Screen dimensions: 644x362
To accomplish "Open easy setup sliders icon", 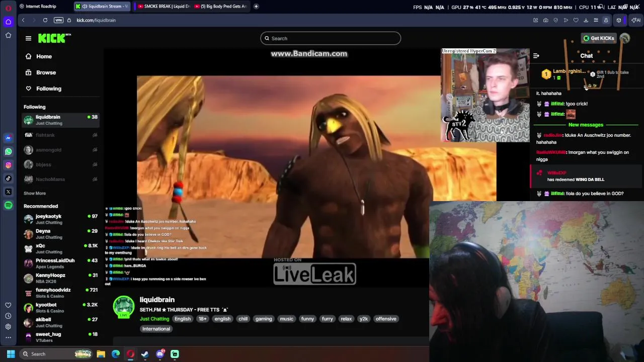I will [596, 20].
